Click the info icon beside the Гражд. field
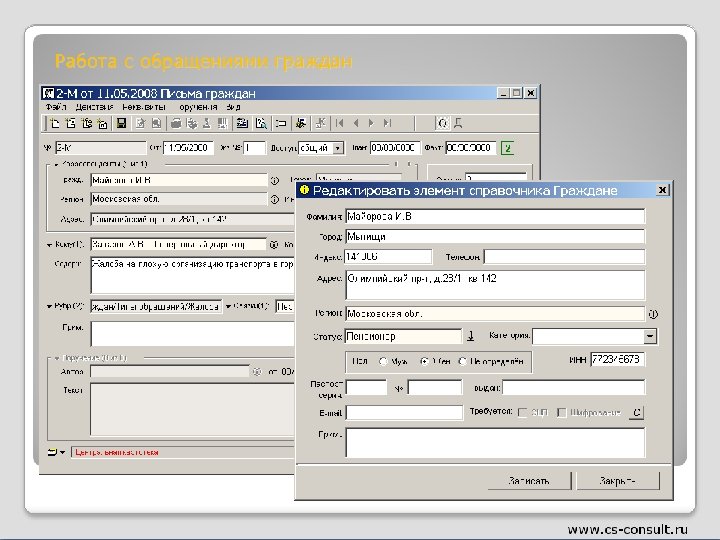Viewport: 720px width, 540px height. point(274,180)
